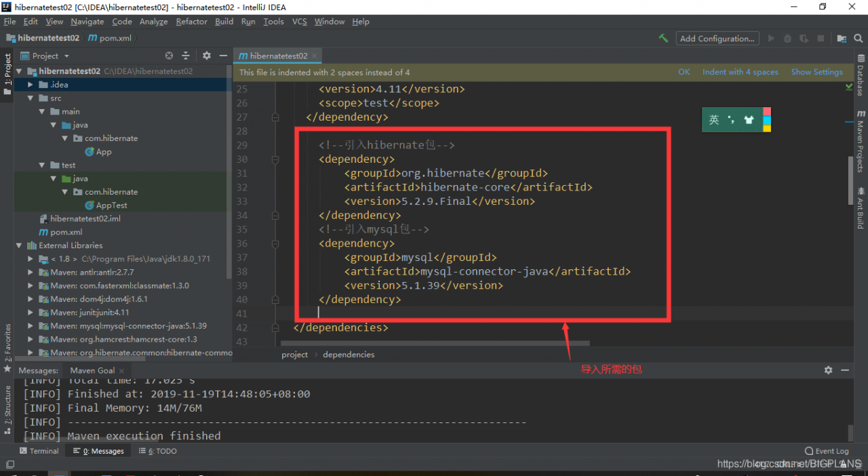Collapse the src folder node
Image resolution: width=868 pixels, height=476 pixels.
click(x=31, y=98)
